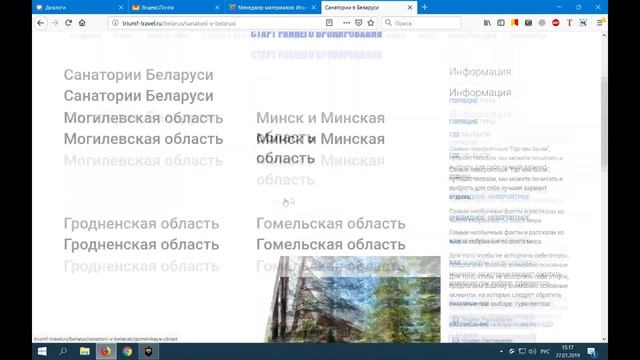Close the Санатории в Беларуси tab
The width and height of the screenshot is (640, 360).
pos(410,7)
